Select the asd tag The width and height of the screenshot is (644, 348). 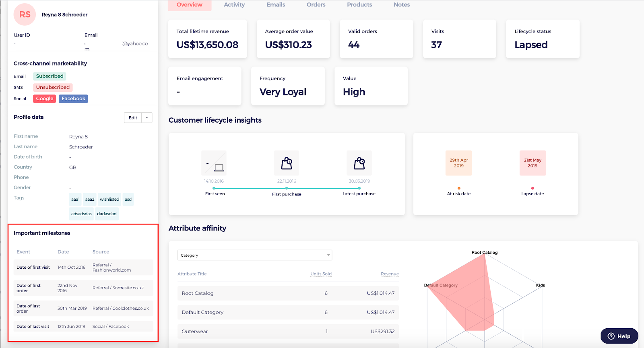coord(128,199)
